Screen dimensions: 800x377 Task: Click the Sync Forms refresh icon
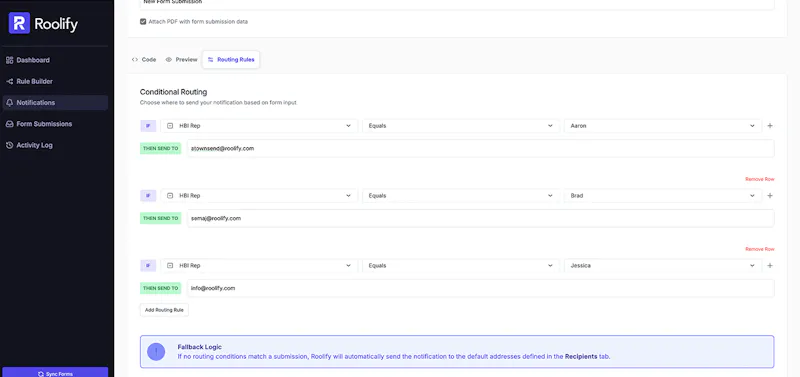click(x=41, y=373)
